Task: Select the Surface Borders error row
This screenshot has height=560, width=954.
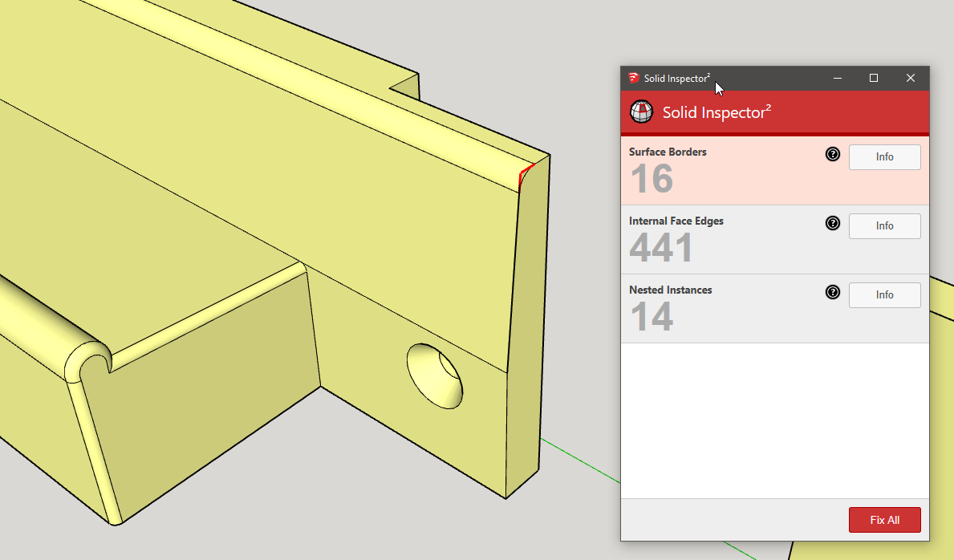Action: 722,171
